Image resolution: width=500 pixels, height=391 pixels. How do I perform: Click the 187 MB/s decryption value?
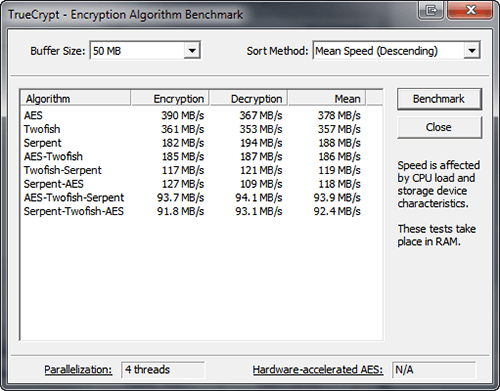[261, 156]
